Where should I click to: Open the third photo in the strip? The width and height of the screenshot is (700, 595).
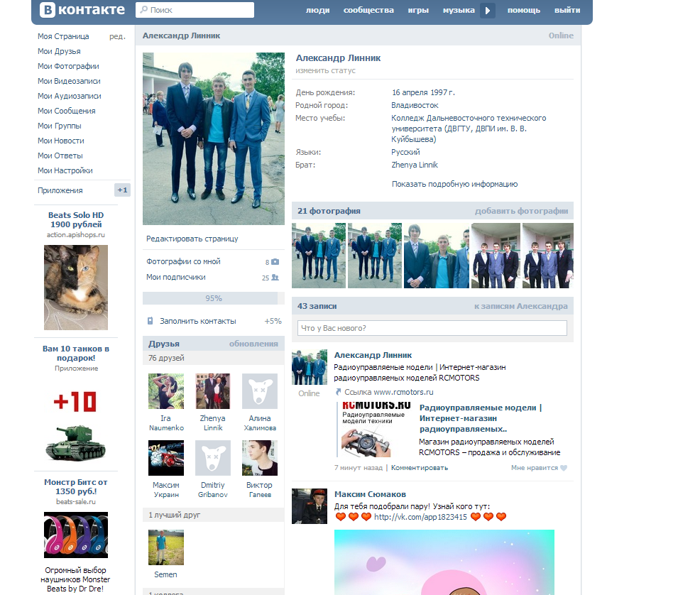point(436,256)
